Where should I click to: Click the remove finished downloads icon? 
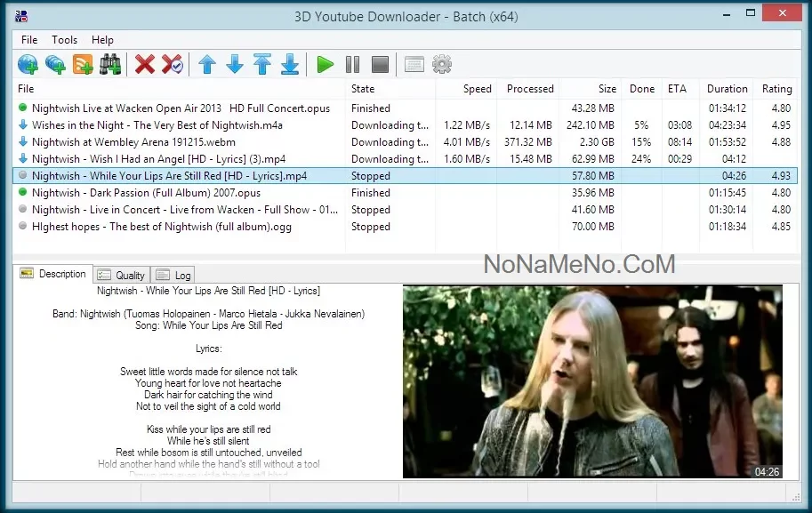click(173, 64)
